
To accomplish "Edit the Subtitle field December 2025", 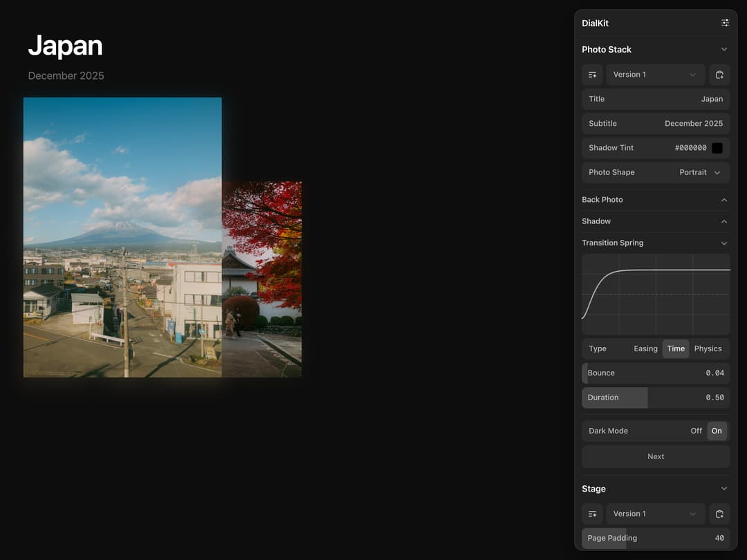I will [x=656, y=123].
